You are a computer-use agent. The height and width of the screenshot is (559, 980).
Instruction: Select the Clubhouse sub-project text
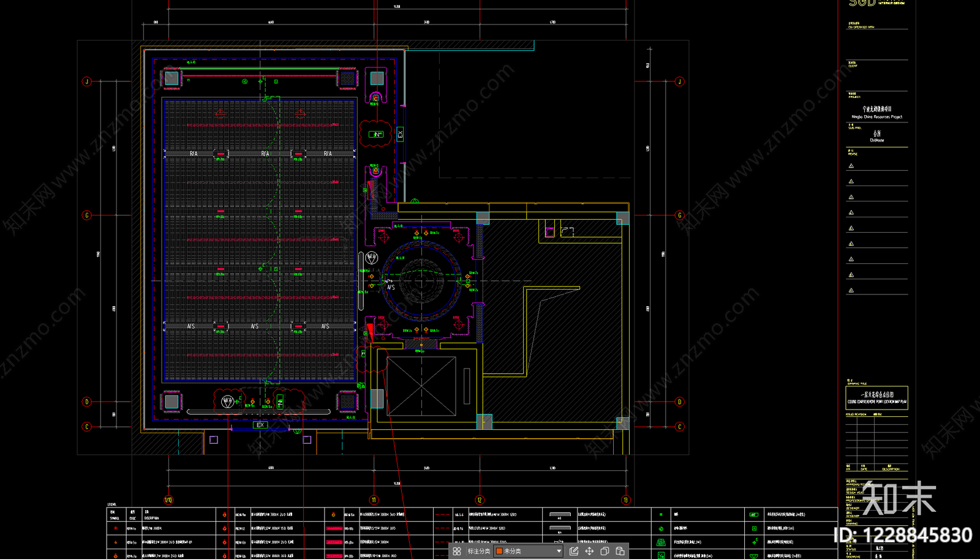pyautogui.click(x=876, y=140)
